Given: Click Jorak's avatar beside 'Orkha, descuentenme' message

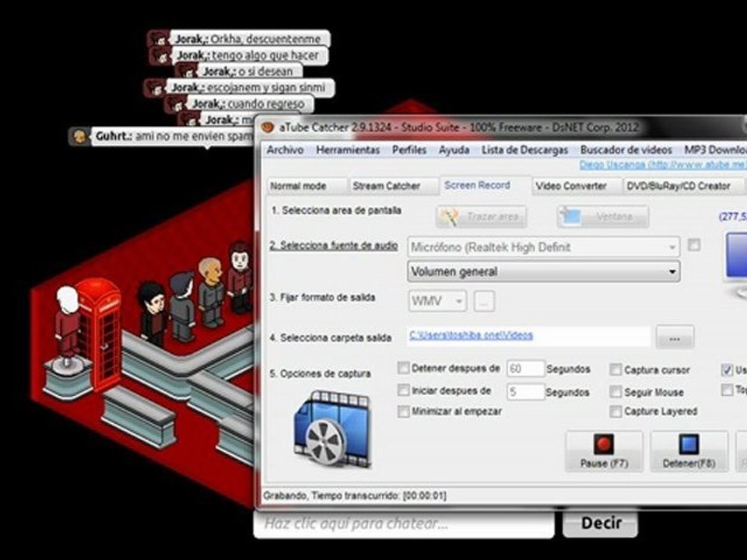Looking at the screenshot, I should pyautogui.click(x=158, y=39).
